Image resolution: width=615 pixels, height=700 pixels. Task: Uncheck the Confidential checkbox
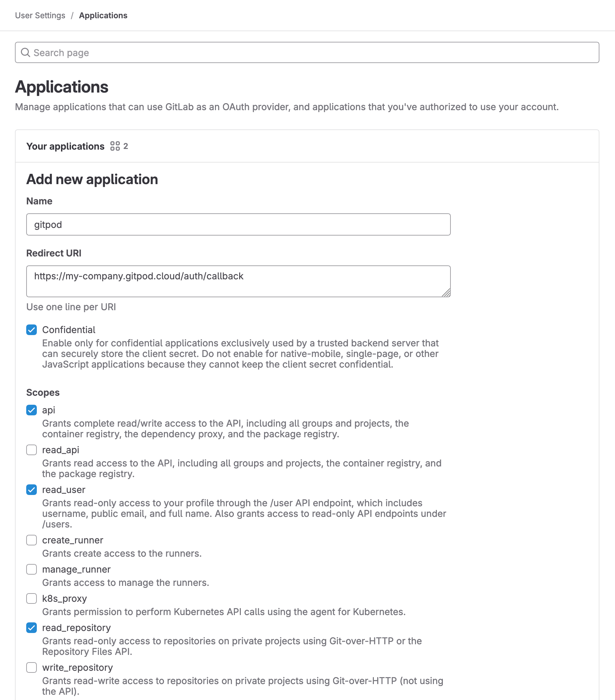(32, 330)
